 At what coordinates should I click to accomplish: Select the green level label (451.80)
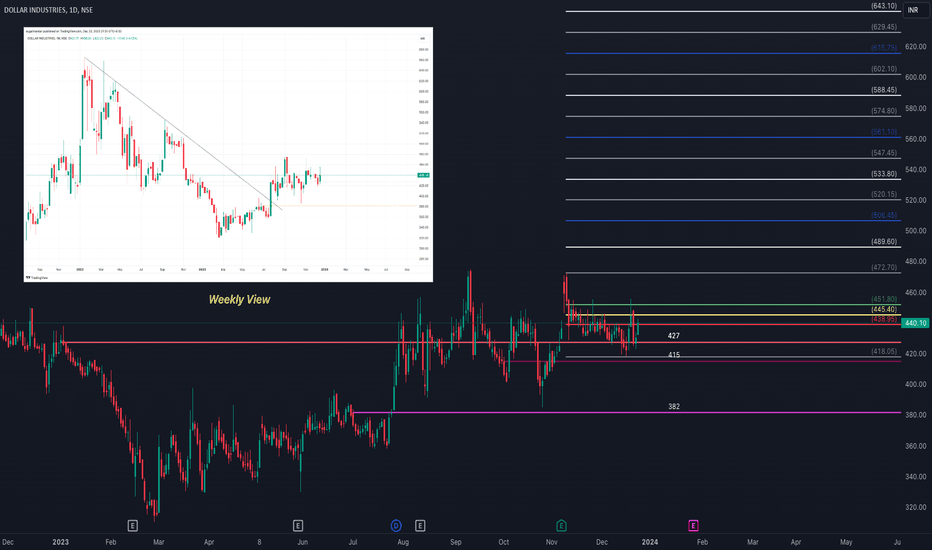[884, 299]
